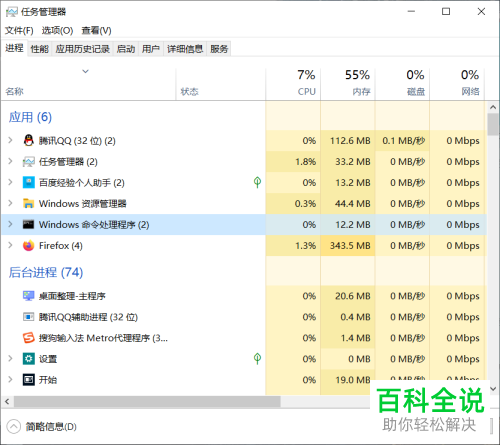
Task: Click Windows 资源管理器 memory value 44.4 MB
Action: [353, 204]
